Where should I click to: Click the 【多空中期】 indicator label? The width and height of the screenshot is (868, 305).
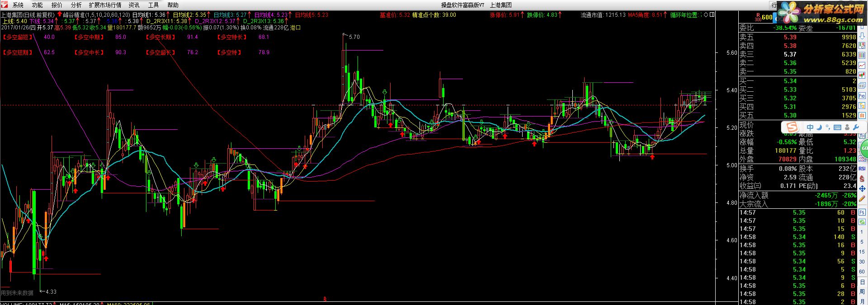[89, 37]
